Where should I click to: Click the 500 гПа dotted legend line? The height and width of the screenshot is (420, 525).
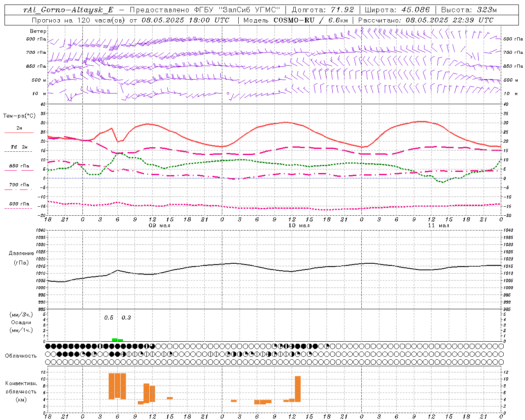click(19, 208)
